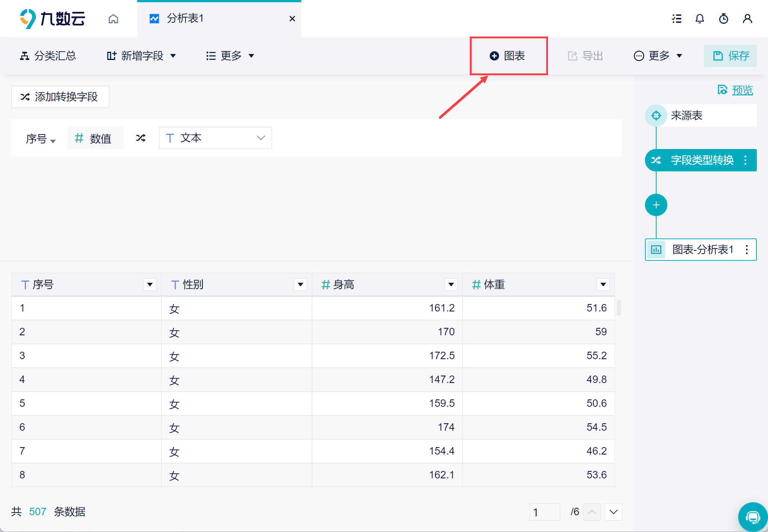Open notifications bell icon
Screen dimensions: 768x532
(700, 19)
